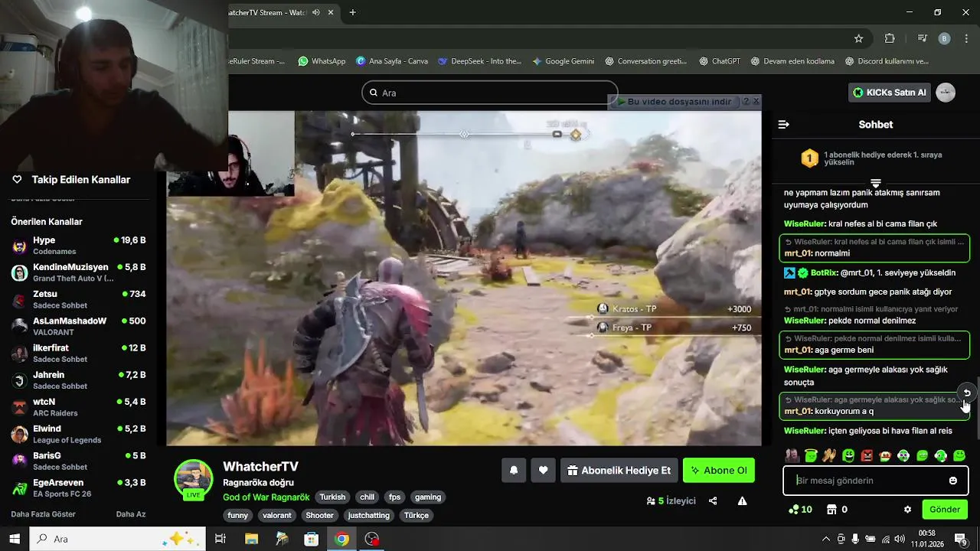The width and height of the screenshot is (980, 551).
Task: Select the Takip Edilen Kanallar heart heading
Action: tap(71, 180)
